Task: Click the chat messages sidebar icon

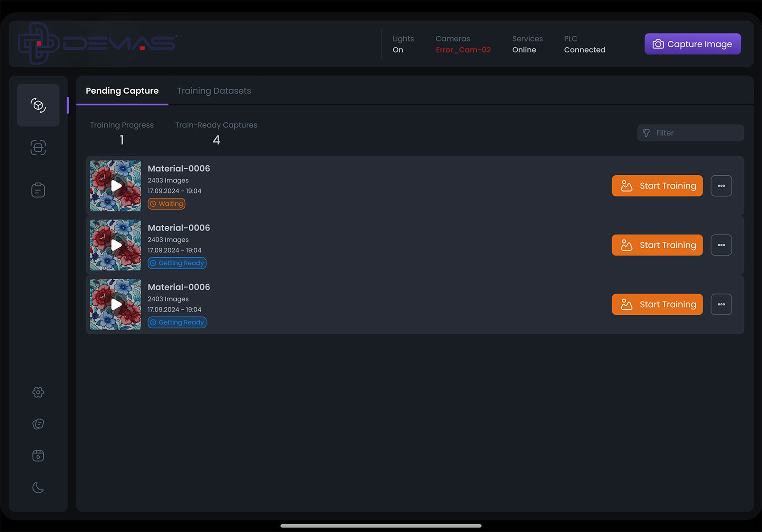Action: click(38, 424)
